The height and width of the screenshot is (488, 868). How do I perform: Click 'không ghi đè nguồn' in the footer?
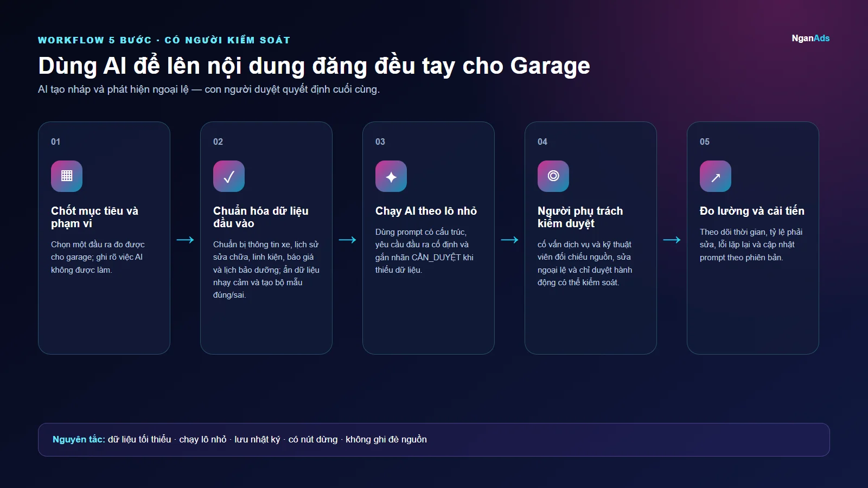(x=386, y=439)
